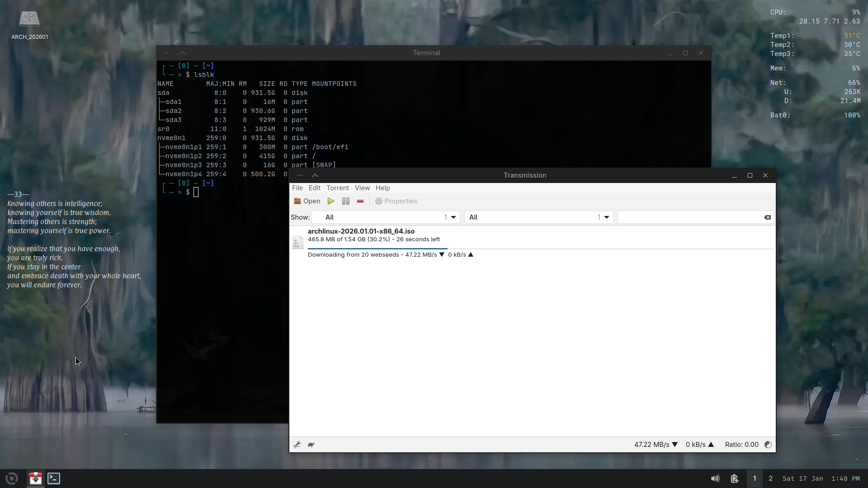This screenshot has height=488, width=868.
Task: Toggle turtle alternative speed limits
Action: pos(311,445)
